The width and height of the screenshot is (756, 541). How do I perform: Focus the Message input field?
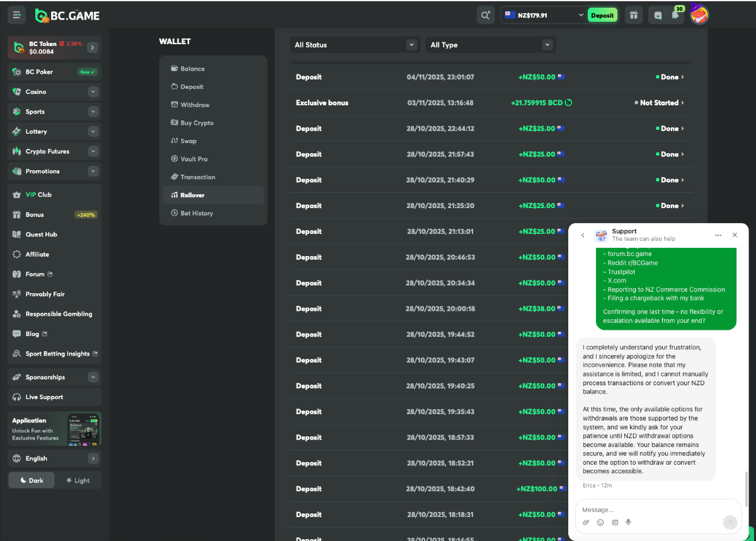pos(649,509)
